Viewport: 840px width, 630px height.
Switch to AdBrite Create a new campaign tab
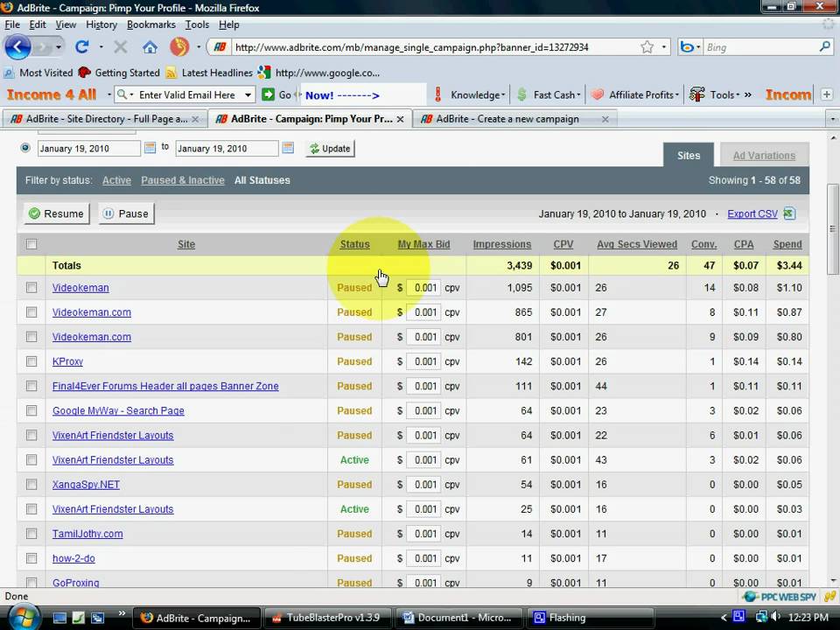[x=507, y=119]
